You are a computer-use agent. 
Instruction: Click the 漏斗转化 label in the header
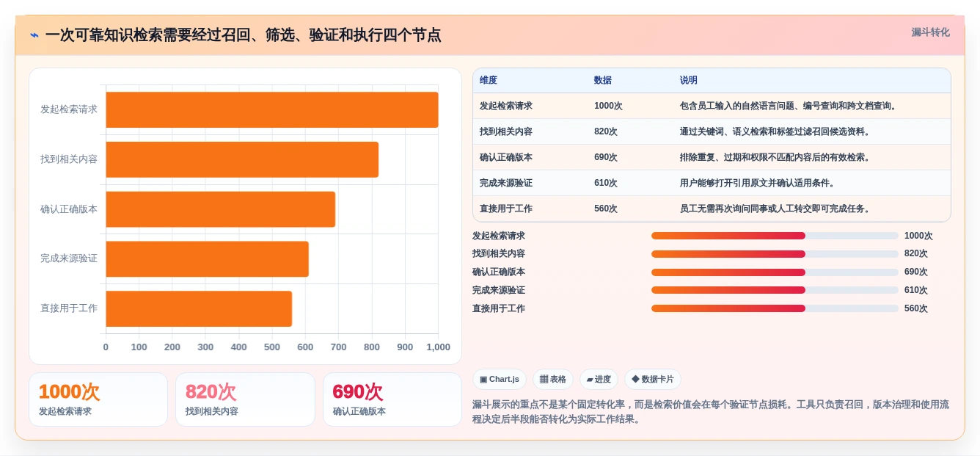pyautogui.click(x=930, y=32)
